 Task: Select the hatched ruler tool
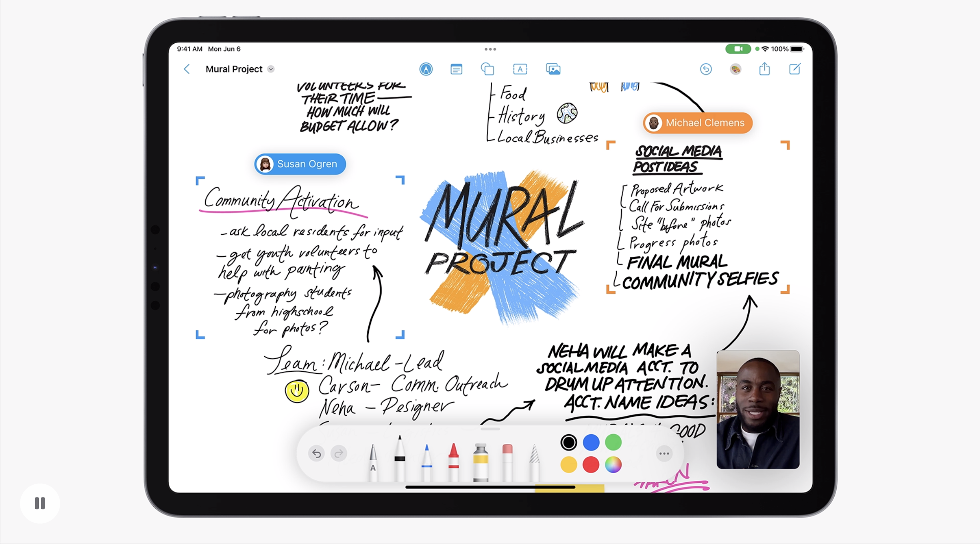pos(534,462)
